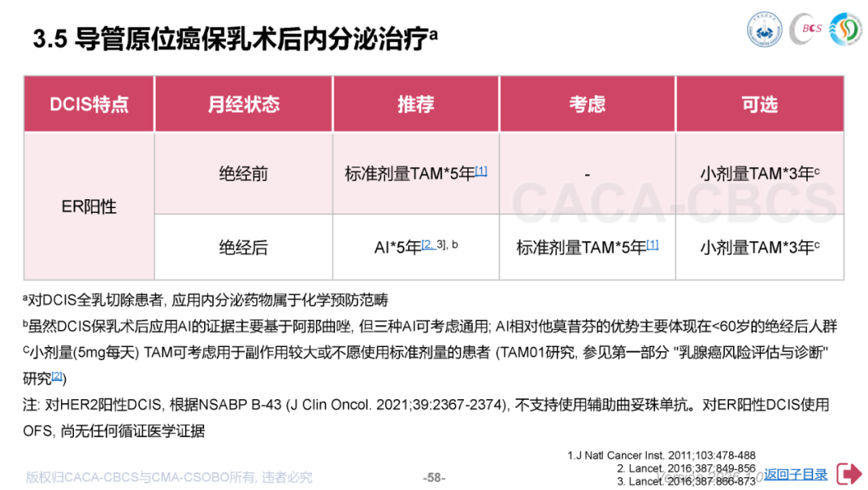Open reference [2] after 研究 in footnote c

click(57, 375)
